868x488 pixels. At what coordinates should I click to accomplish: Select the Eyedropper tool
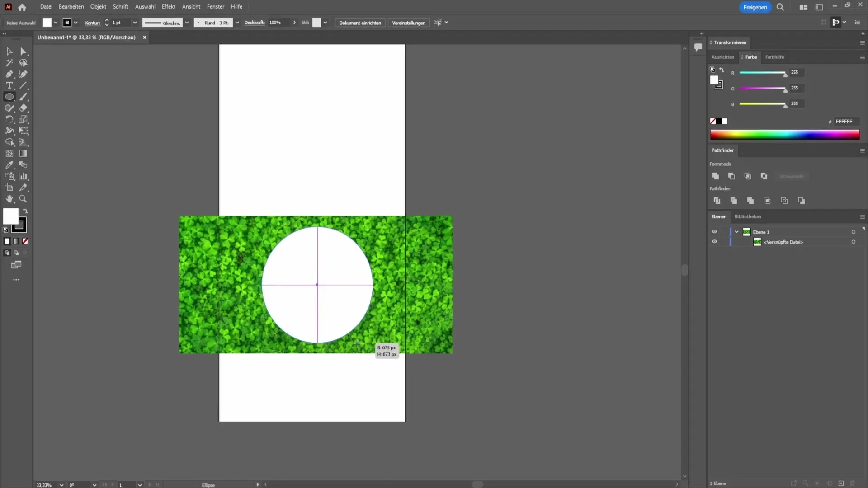pyautogui.click(x=9, y=165)
